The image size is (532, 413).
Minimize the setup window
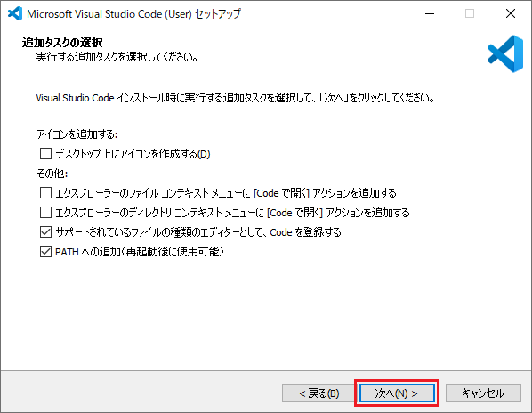[430, 13]
